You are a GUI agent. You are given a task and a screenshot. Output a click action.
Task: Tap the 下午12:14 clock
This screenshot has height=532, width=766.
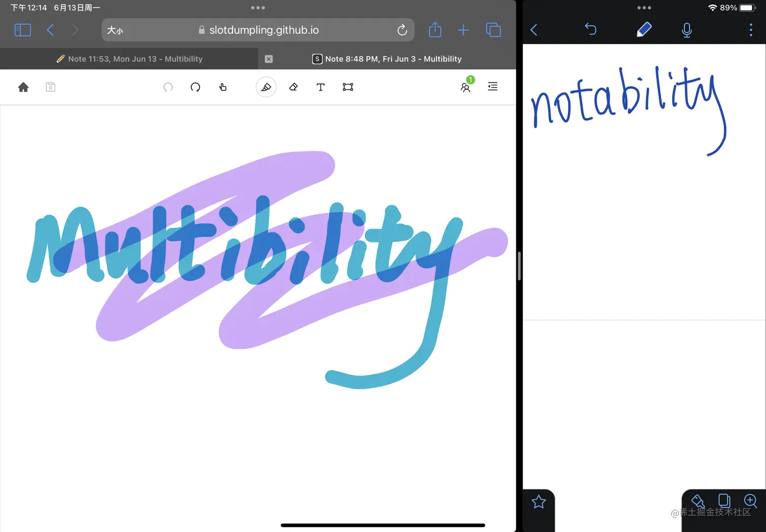28,8
